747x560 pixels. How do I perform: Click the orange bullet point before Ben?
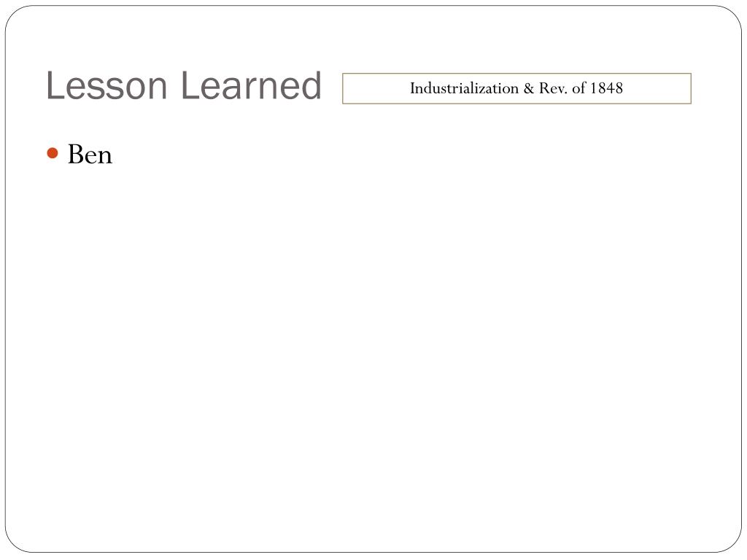click(53, 153)
